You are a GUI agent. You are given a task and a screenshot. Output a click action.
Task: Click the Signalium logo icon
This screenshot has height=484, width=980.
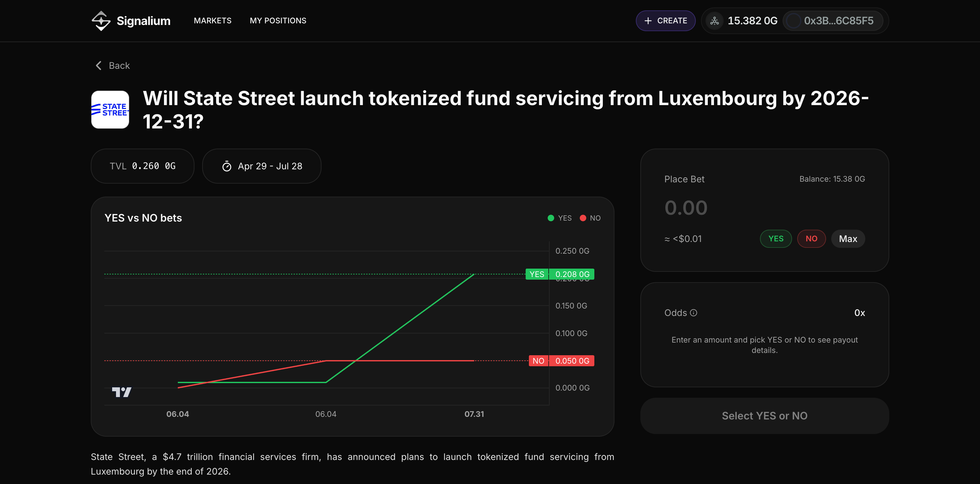click(x=101, y=20)
